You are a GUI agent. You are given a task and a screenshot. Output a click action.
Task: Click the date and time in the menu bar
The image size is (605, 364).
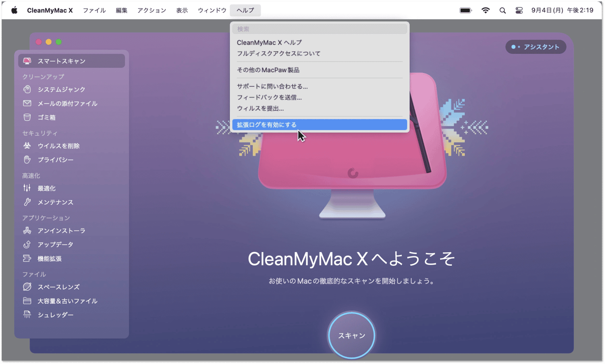click(562, 10)
